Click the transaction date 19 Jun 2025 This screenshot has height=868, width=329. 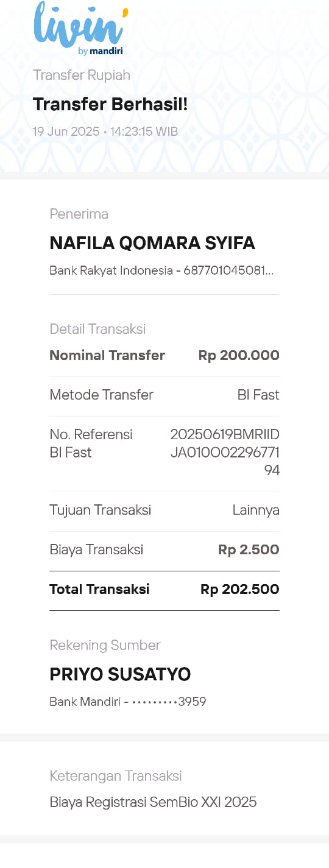[x=66, y=131]
